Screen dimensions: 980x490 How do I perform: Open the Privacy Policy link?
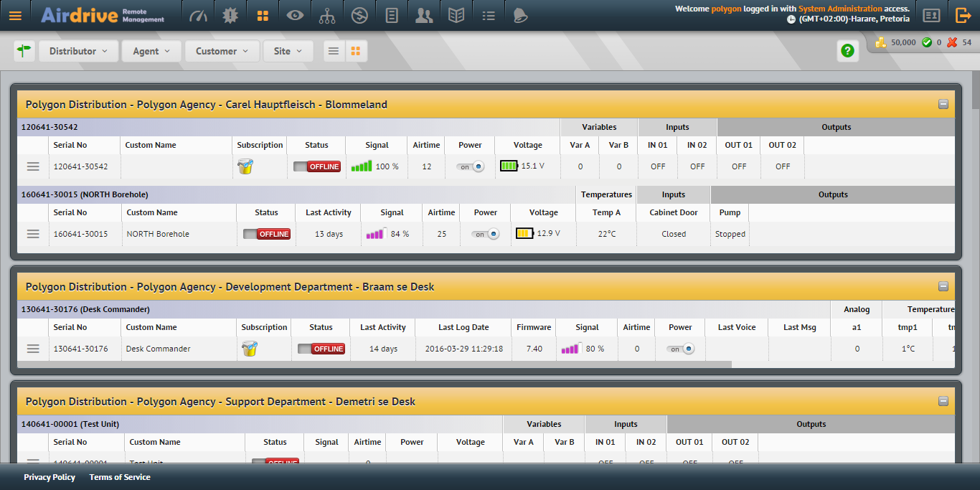pos(50,477)
